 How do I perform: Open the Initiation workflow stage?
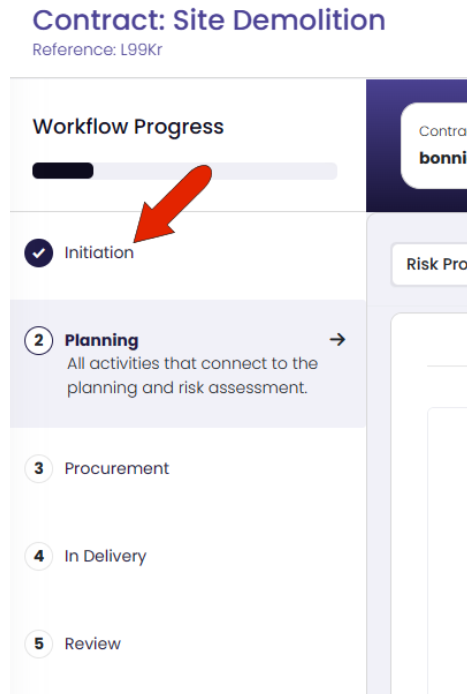(99, 253)
